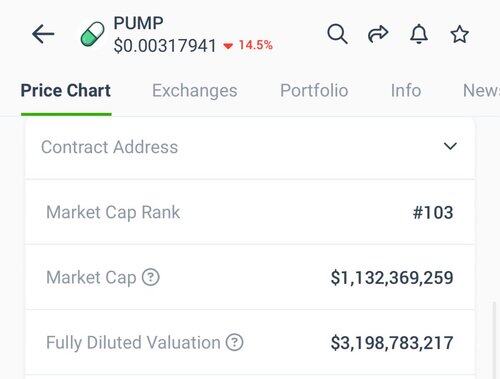The image size is (500, 379).
Task: Tap the $1,132,369,259 market cap value
Action: 392,278
